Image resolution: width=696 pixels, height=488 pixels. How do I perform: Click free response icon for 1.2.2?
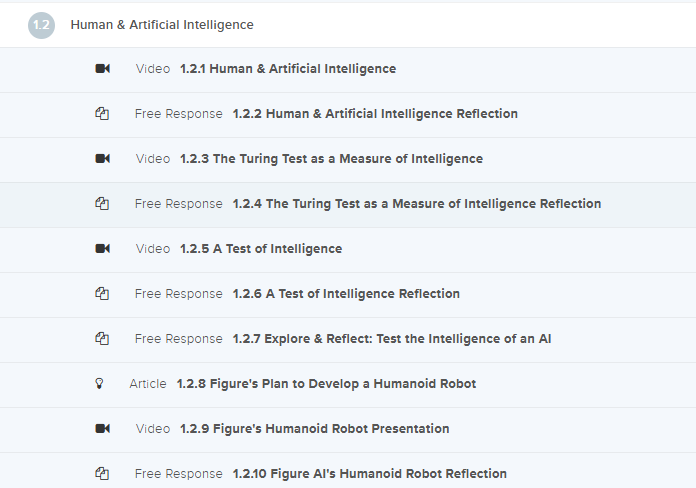102,114
